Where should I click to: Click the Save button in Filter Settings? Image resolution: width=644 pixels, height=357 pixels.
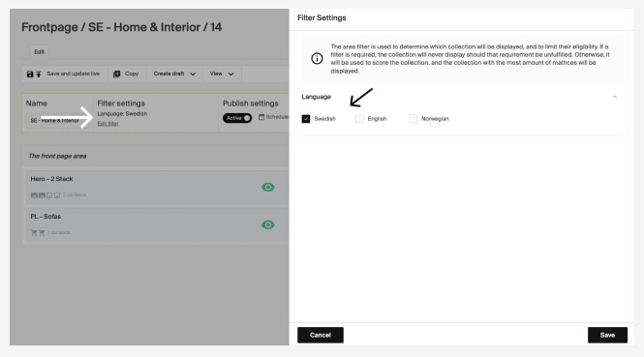[x=607, y=336]
